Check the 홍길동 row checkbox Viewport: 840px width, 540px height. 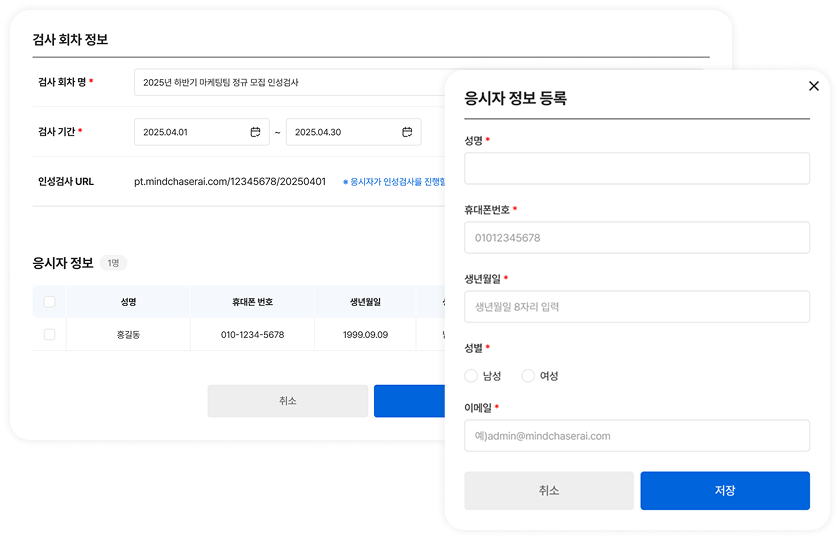pyautogui.click(x=49, y=335)
